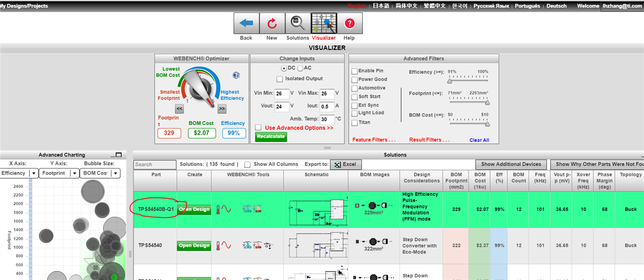Screen dimensions: 644x280
Task: Minimize the Advanced Charting panel
Action: point(113,155)
